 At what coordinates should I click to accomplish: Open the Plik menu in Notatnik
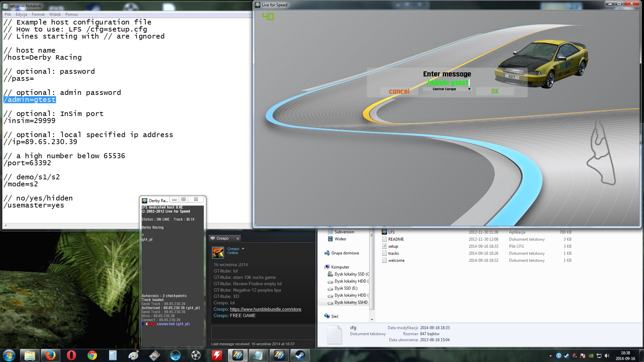[x=8, y=14]
